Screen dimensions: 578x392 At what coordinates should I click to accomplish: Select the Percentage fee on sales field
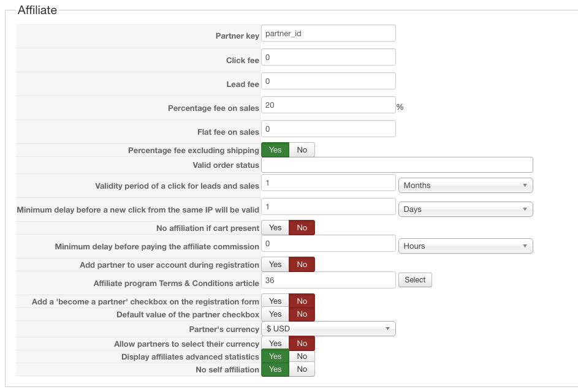[x=329, y=105]
